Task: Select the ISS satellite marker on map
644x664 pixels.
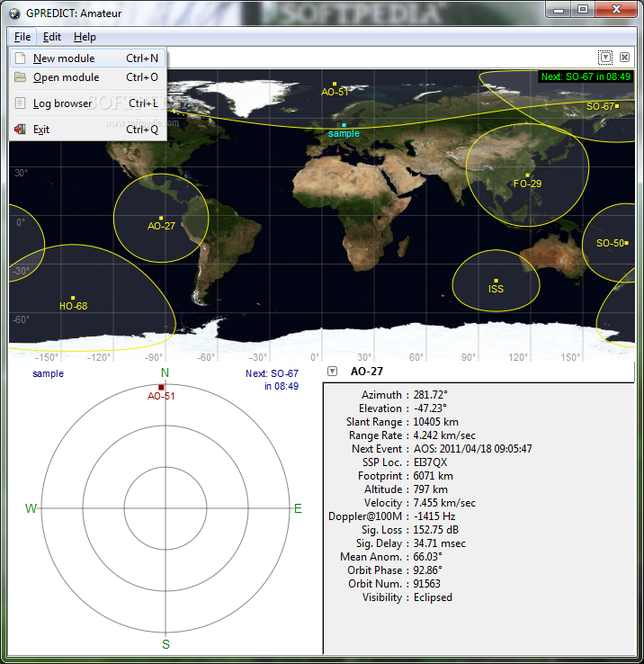Action: tap(496, 281)
